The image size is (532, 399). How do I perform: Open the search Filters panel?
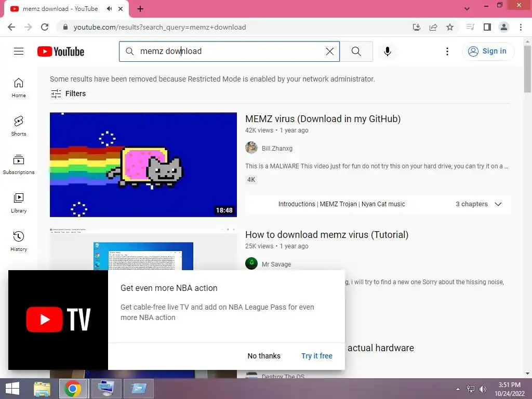click(x=68, y=94)
